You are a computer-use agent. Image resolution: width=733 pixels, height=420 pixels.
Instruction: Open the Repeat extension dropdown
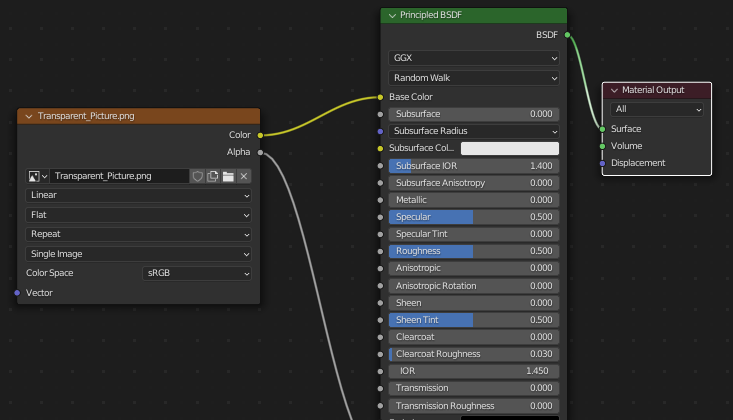(x=138, y=234)
